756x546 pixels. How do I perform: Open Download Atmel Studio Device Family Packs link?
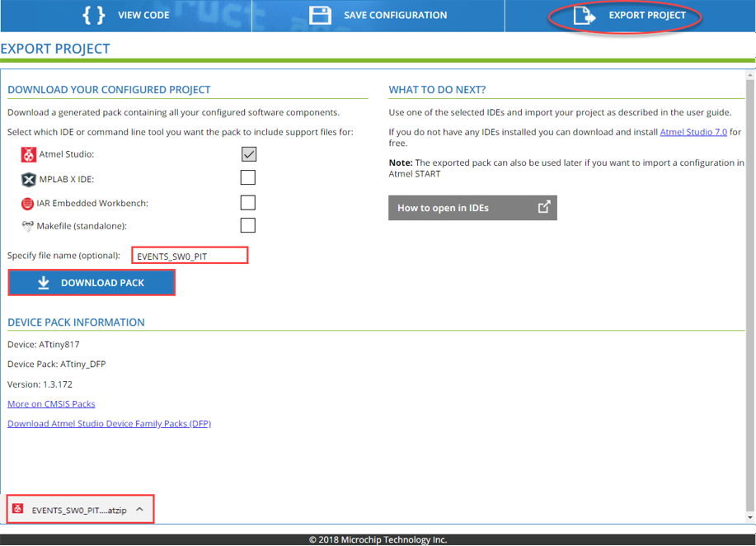tap(109, 423)
